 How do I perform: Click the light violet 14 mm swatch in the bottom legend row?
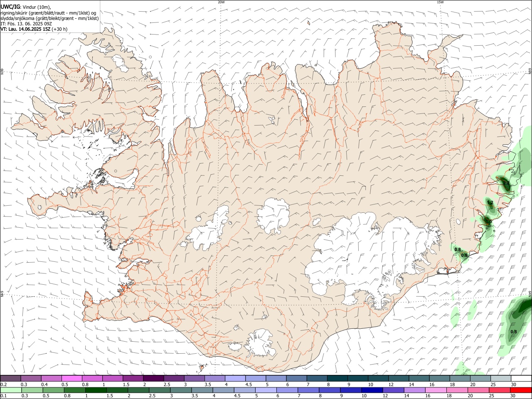[414, 390]
